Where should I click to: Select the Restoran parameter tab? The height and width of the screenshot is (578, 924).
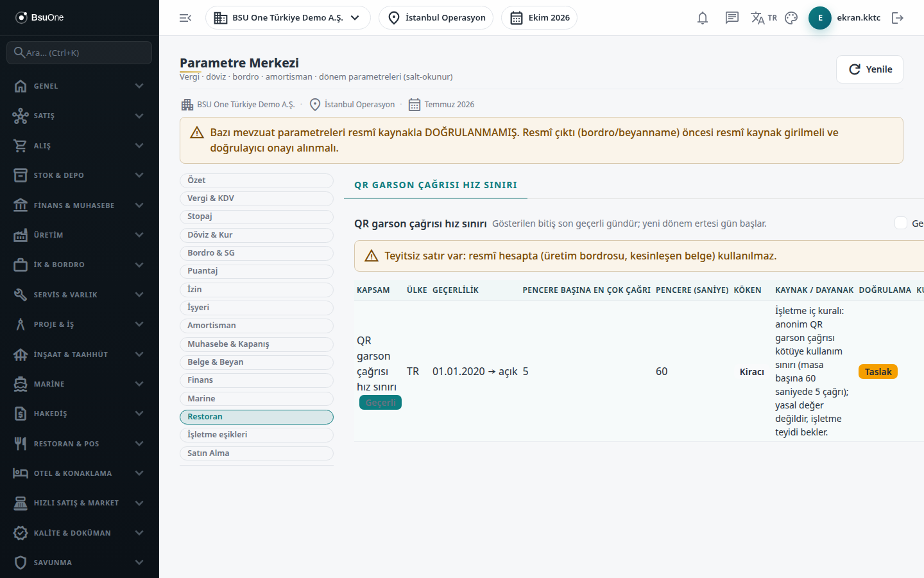[x=257, y=417]
